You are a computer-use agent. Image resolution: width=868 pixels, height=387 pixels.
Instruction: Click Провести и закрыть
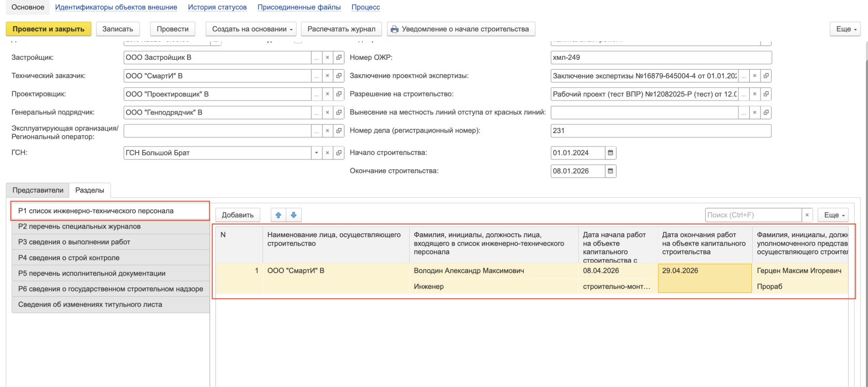tap(49, 29)
